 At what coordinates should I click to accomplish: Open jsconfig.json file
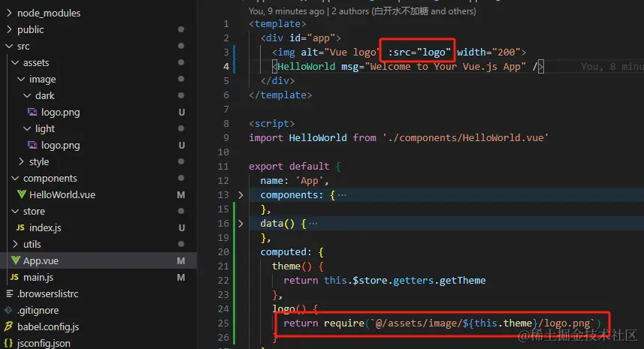pyautogui.click(x=44, y=343)
